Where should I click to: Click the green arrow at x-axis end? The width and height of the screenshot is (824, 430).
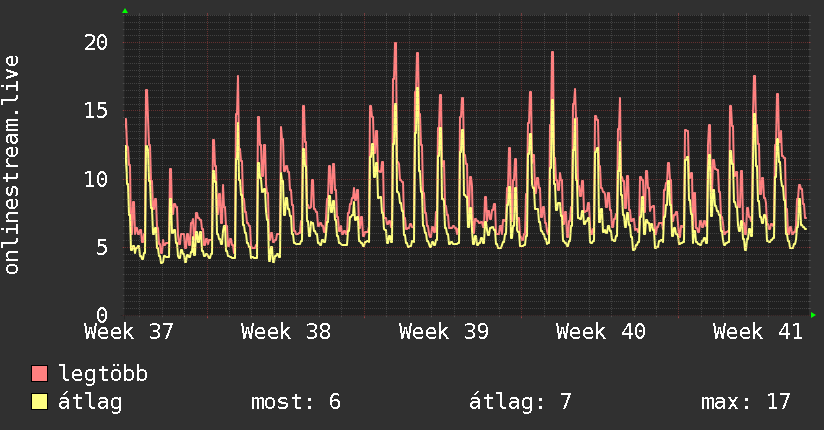tap(813, 315)
